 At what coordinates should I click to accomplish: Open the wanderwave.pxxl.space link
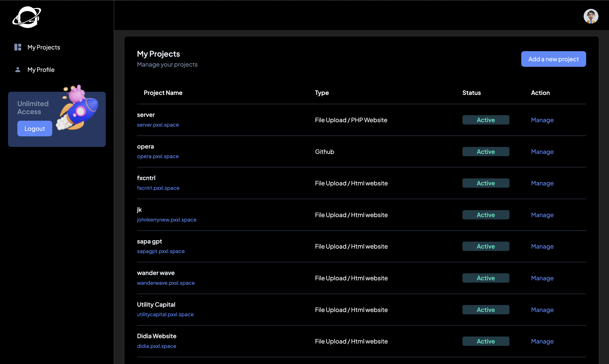tap(166, 283)
